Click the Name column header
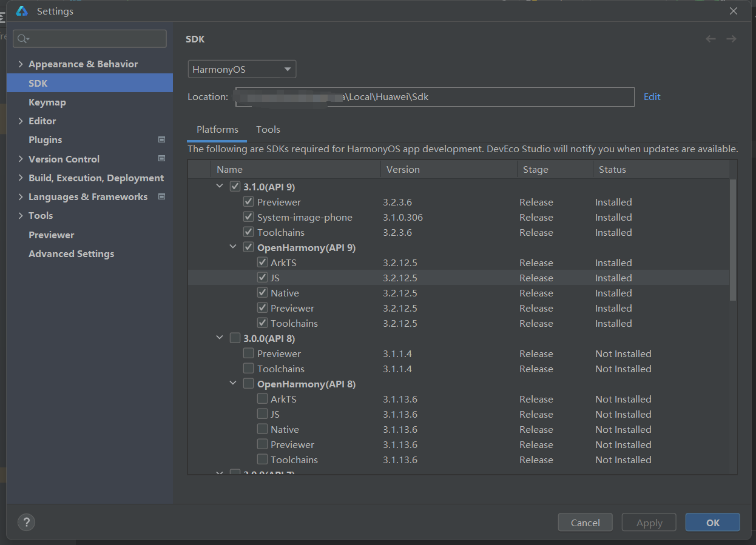Viewport: 756px width, 545px height. pyautogui.click(x=295, y=170)
